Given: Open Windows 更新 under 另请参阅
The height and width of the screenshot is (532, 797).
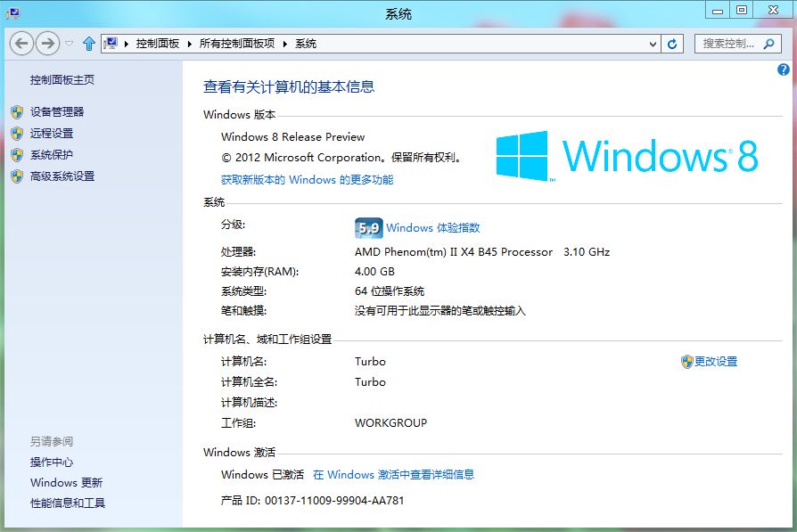Looking at the screenshot, I should [x=66, y=482].
